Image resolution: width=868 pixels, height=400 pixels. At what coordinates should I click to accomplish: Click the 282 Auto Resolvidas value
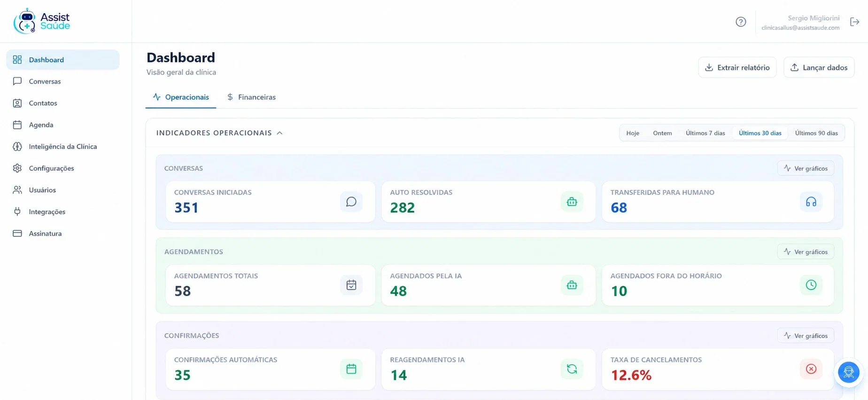403,208
